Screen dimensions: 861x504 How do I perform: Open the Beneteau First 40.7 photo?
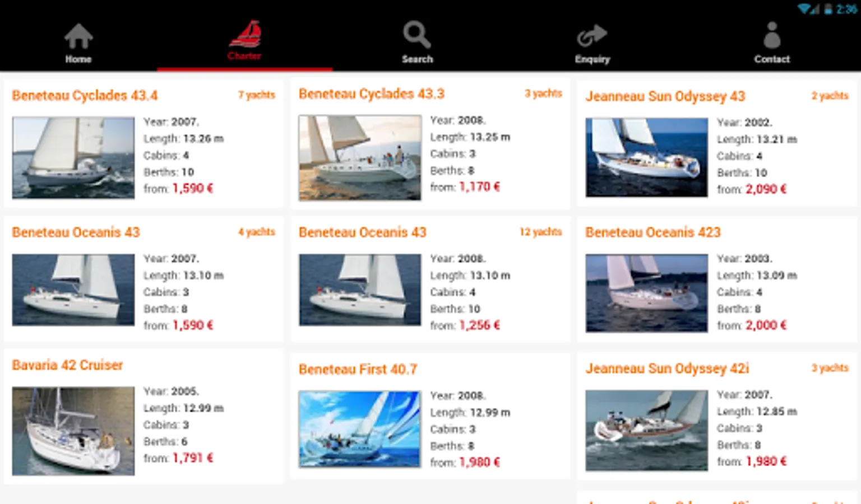360,429
